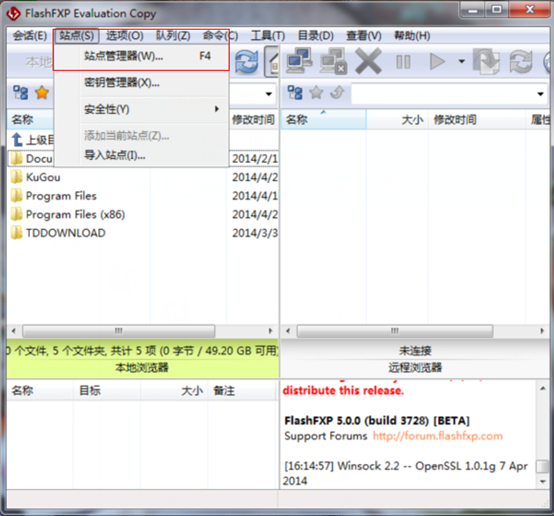554x516 pixels.
Task: Open the 帮助(H) menu
Action: tap(412, 36)
